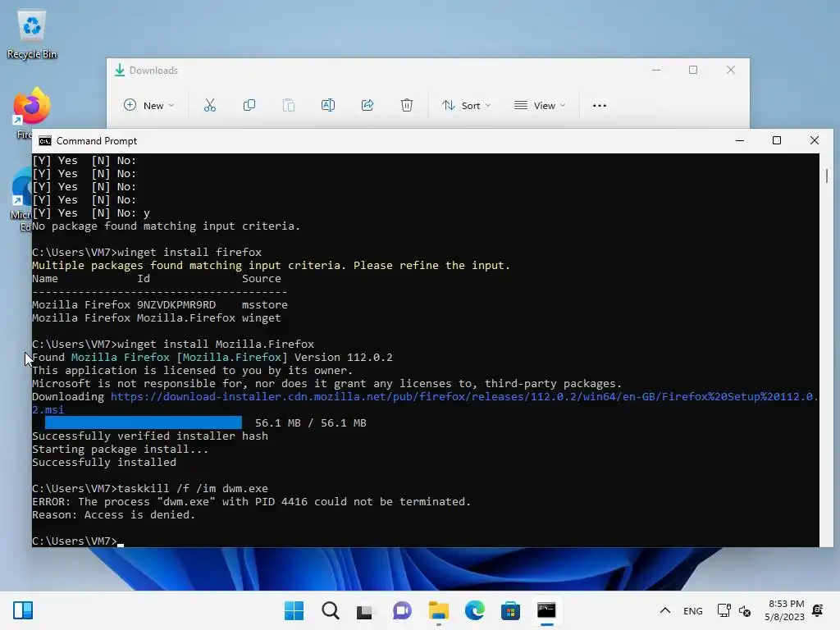840x630 pixels.
Task: Expand the Sort dropdown in Downloads
Action: click(x=466, y=105)
